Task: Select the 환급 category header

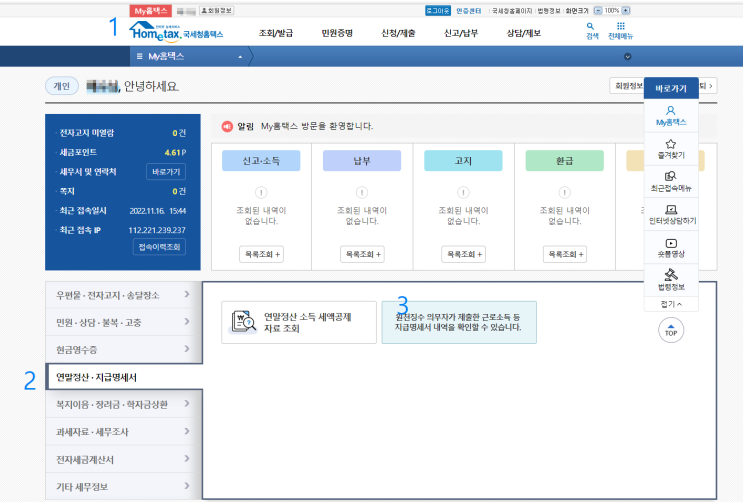Action: pyautogui.click(x=565, y=161)
